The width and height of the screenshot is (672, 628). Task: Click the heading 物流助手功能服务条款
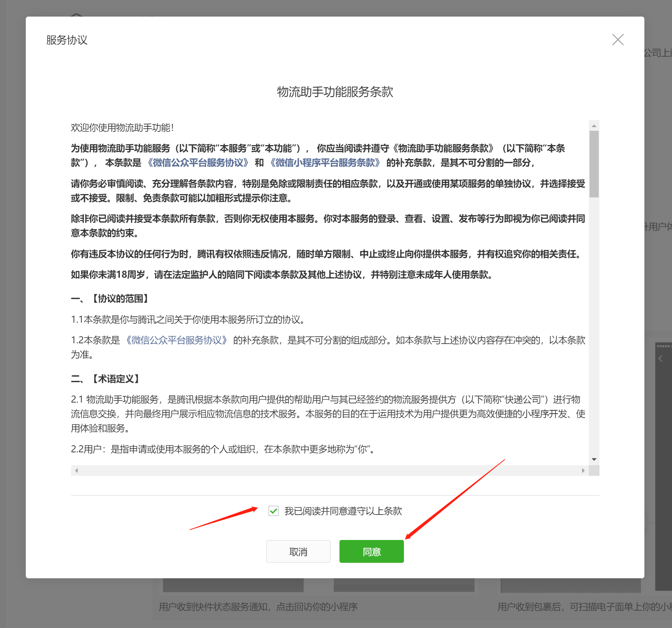335,92
